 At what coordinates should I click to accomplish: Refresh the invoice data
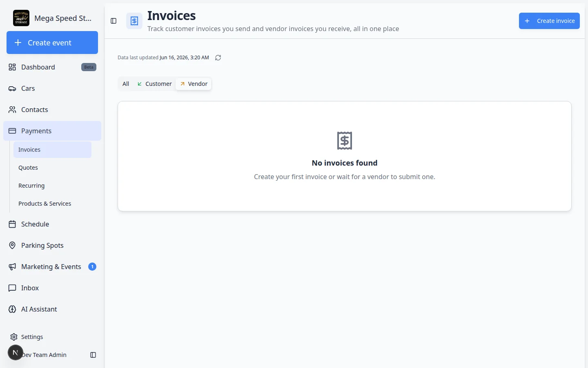tap(218, 58)
